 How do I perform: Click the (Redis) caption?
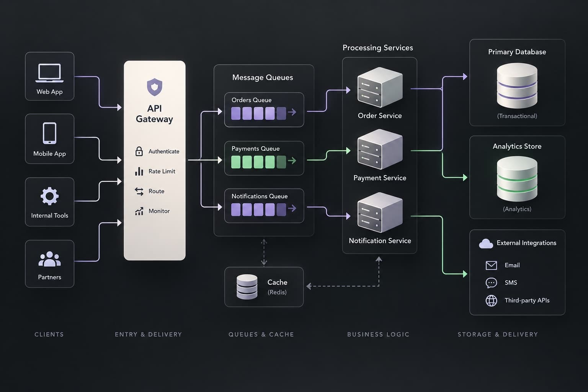click(x=277, y=292)
